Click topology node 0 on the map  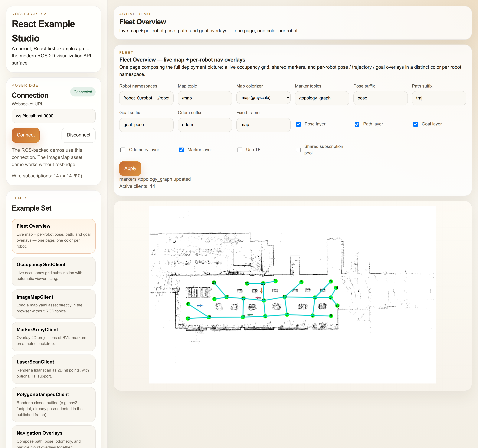(x=188, y=304)
